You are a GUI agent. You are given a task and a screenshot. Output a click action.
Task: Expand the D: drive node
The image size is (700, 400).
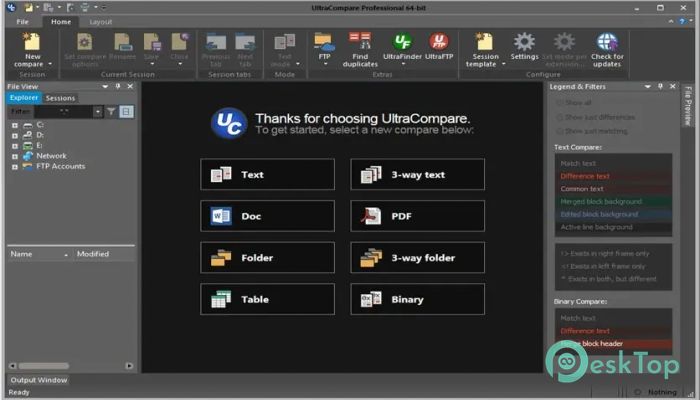15,136
